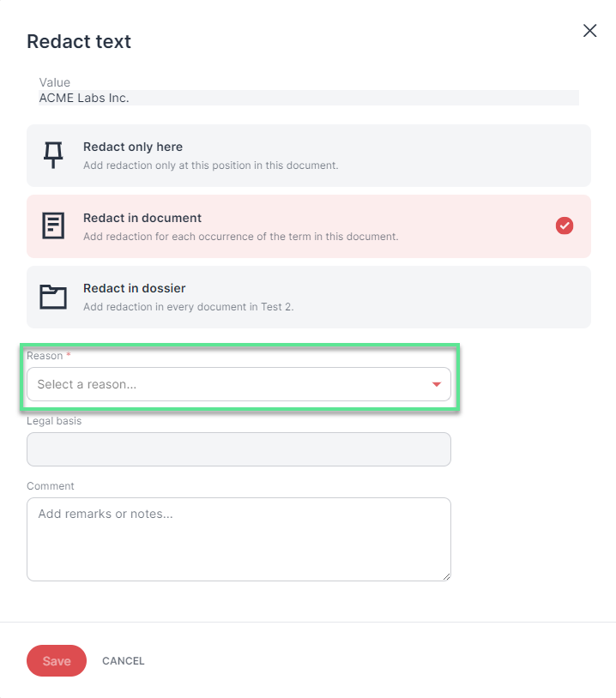This screenshot has height=698, width=616.
Task: Click the ACME Labs Inc. value field
Action: (309, 98)
